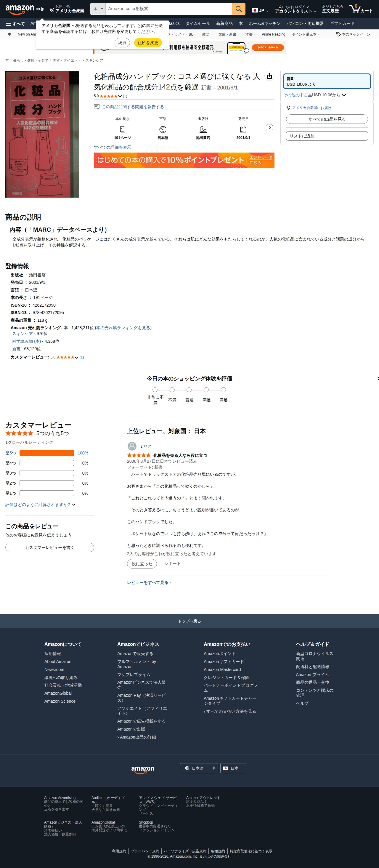379x868 pixels.
Task: Click the five-star rating under the title
Action: (108, 96)
